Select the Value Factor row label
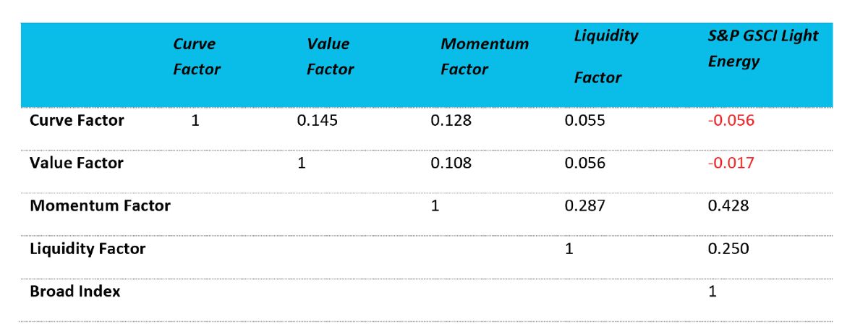This screenshot has width=868, height=327. pyautogui.click(x=76, y=163)
